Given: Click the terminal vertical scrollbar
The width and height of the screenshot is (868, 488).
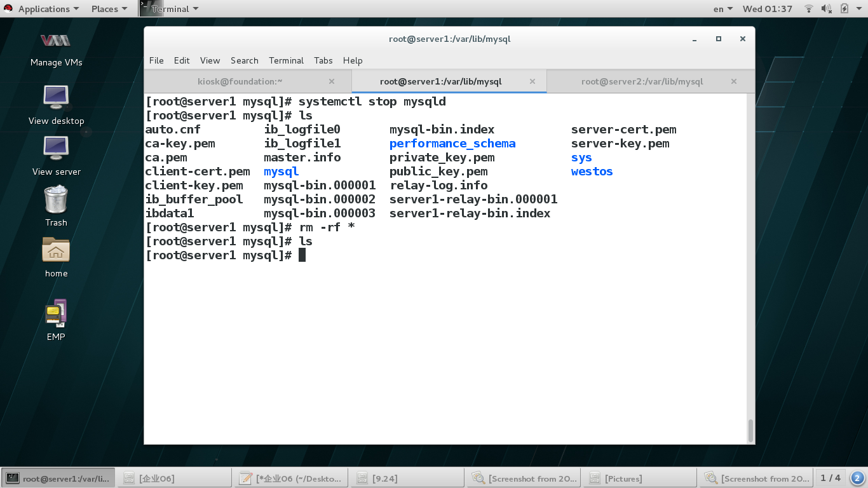Looking at the screenshot, I should click(750, 430).
